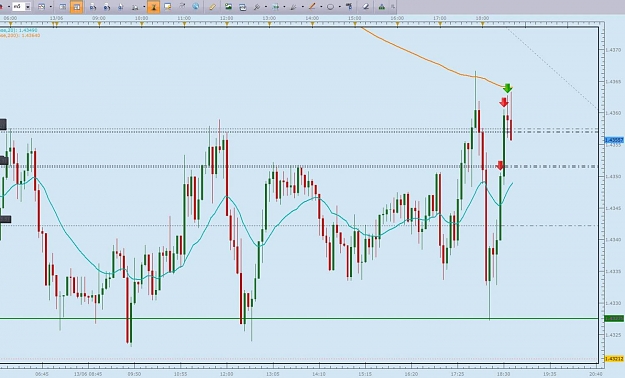Click the gray arrow icon left of globe

click(182, 6)
